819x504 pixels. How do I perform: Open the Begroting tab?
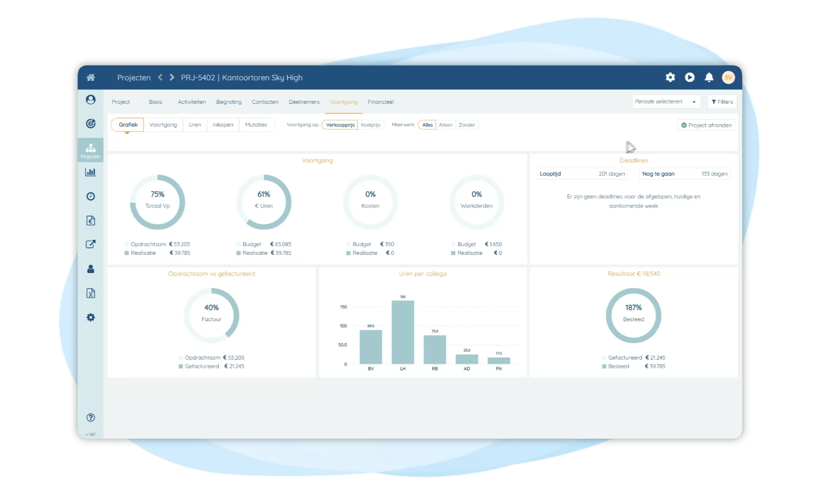click(x=229, y=102)
